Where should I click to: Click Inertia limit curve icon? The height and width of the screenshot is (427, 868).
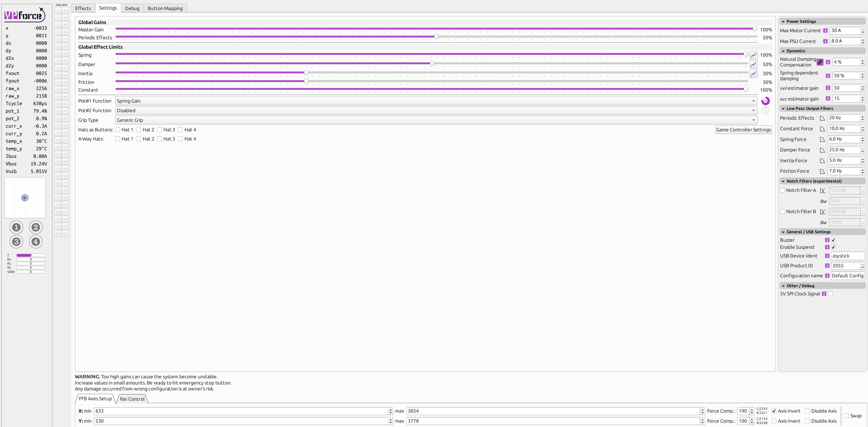pyautogui.click(x=753, y=74)
